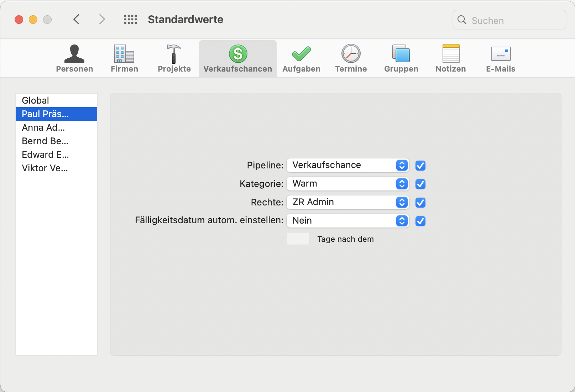Expand the Pipeline dropdown
Viewport: 575px width, 392px height.
[x=347, y=165]
